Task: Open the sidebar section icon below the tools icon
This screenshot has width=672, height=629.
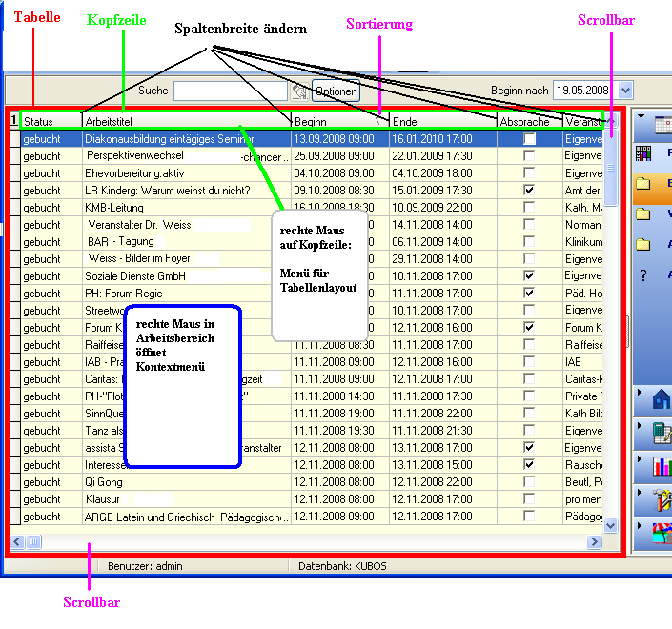Action: 662,534
